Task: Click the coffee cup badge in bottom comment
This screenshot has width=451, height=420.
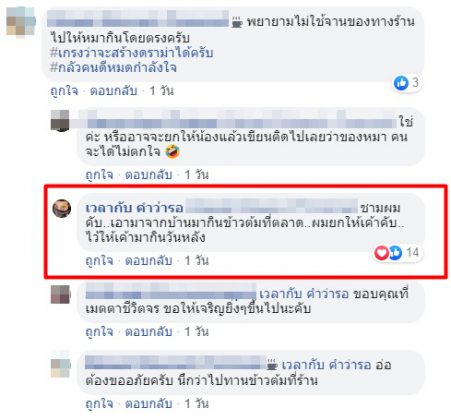Action: tap(272, 365)
